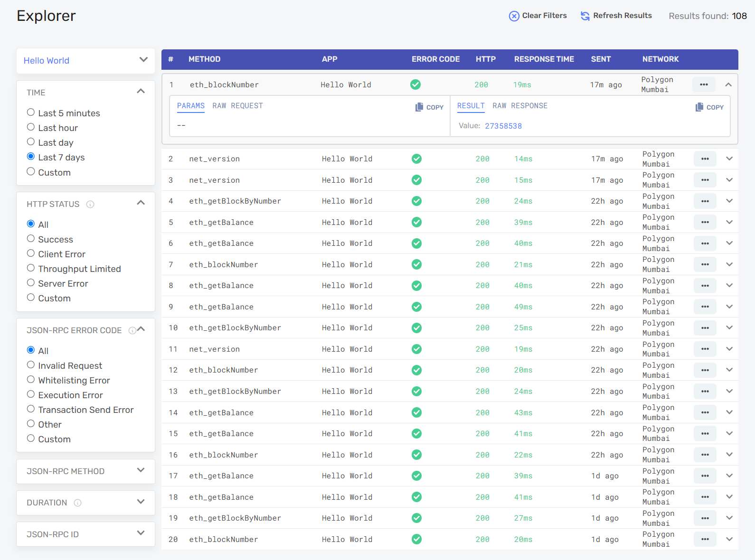Screen dimensions: 755x560
Task: Click the green check icon in row 9
Action: click(416, 307)
